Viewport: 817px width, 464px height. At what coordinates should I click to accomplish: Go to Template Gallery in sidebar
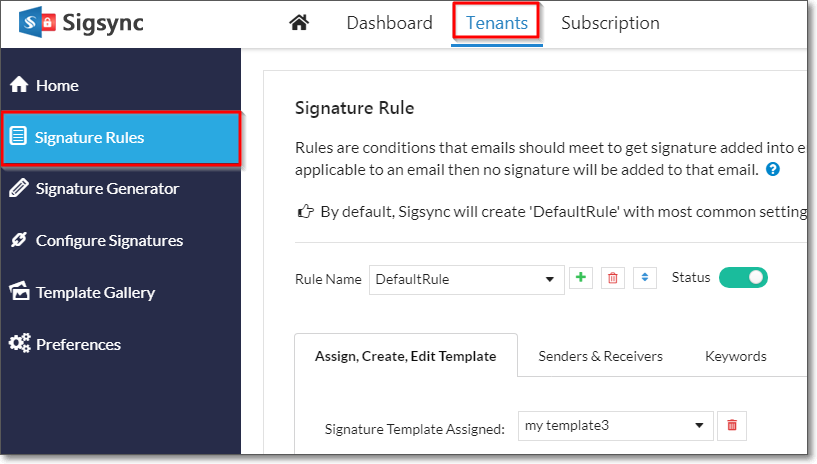tap(82, 292)
